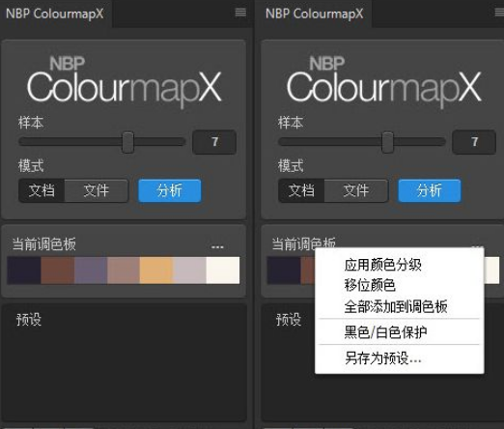Choose 黑色/白色保护 from the context menu
The height and width of the screenshot is (429, 504).
(385, 332)
